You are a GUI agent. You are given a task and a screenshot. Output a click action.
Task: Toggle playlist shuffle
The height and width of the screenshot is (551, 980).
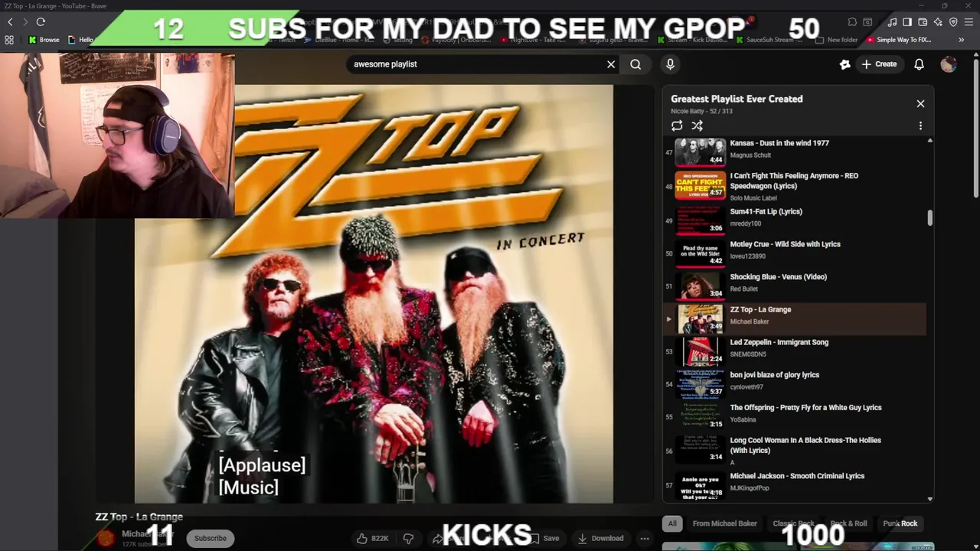697,126
